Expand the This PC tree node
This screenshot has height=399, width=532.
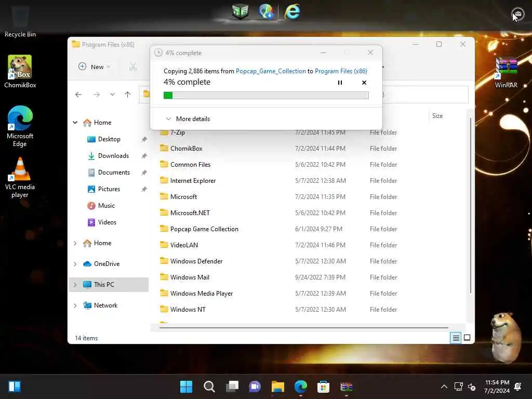pyautogui.click(x=75, y=284)
